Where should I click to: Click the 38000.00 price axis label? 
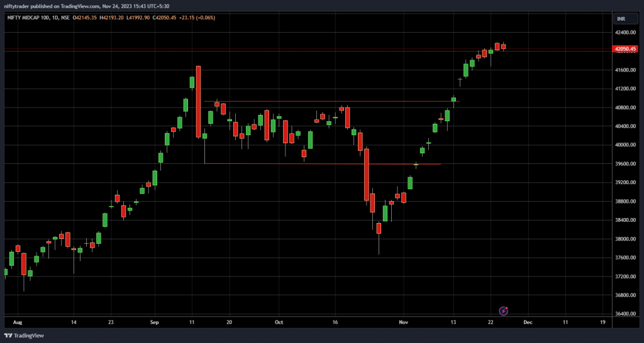[x=626, y=239]
